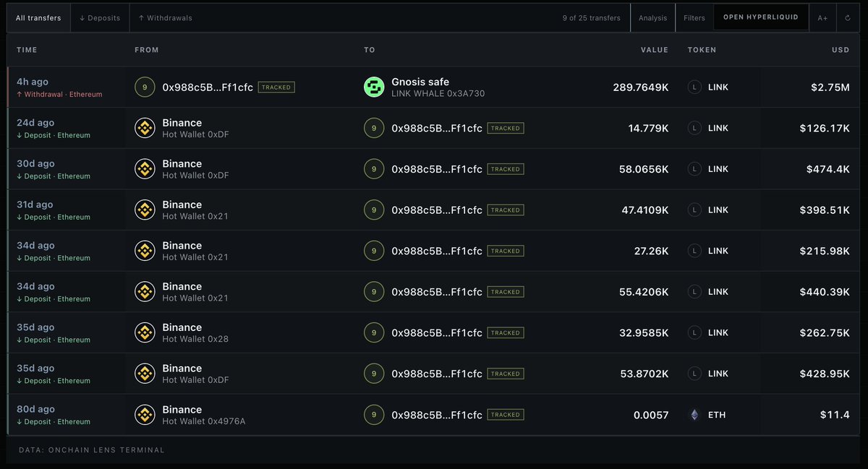Sort by the TIME column header
This screenshot has width=868, height=469.
point(27,50)
